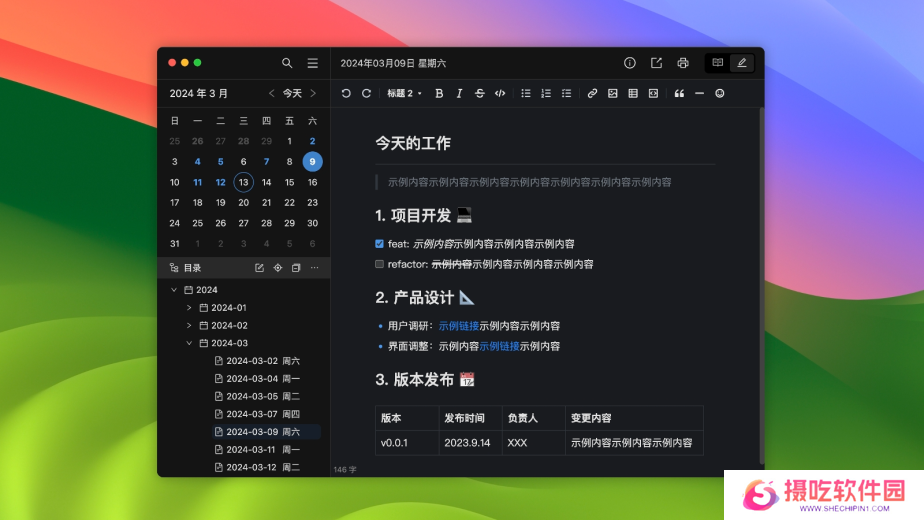Open note 2024-03-02 周六
Image resolution: width=924 pixels, height=520 pixels.
pyautogui.click(x=258, y=361)
